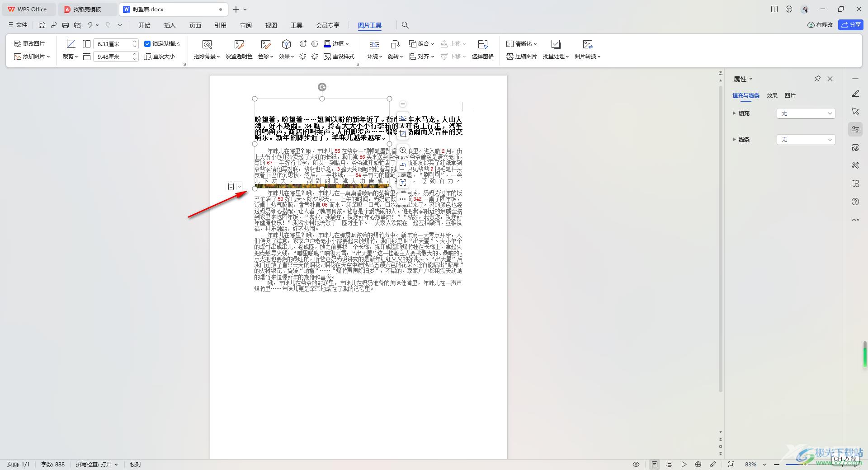Open the Effects (效果) cube tool

[x=286, y=49]
